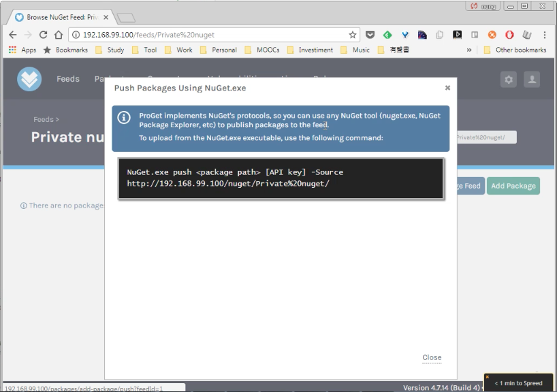Click the browser address bar

[x=213, y=35]
